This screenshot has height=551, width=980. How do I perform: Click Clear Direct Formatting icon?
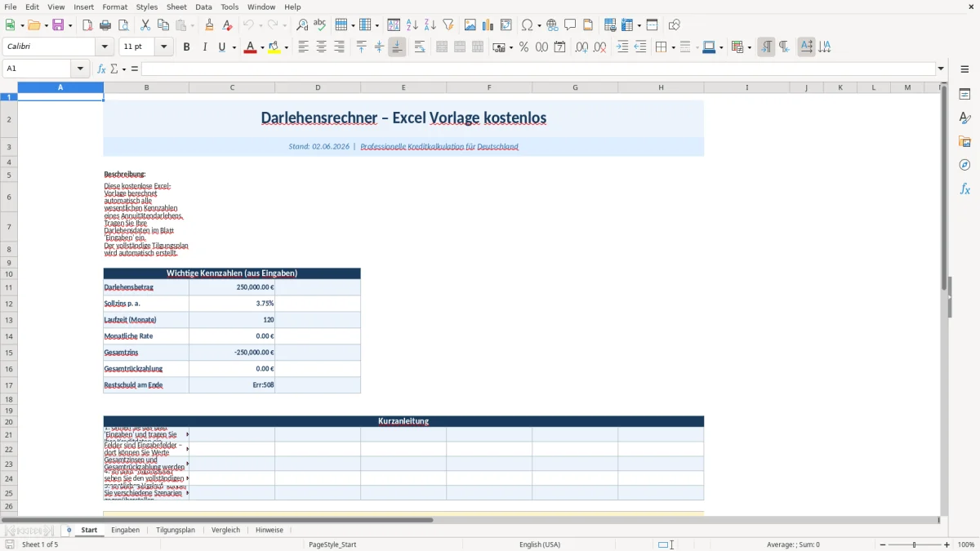pos(228,25)
